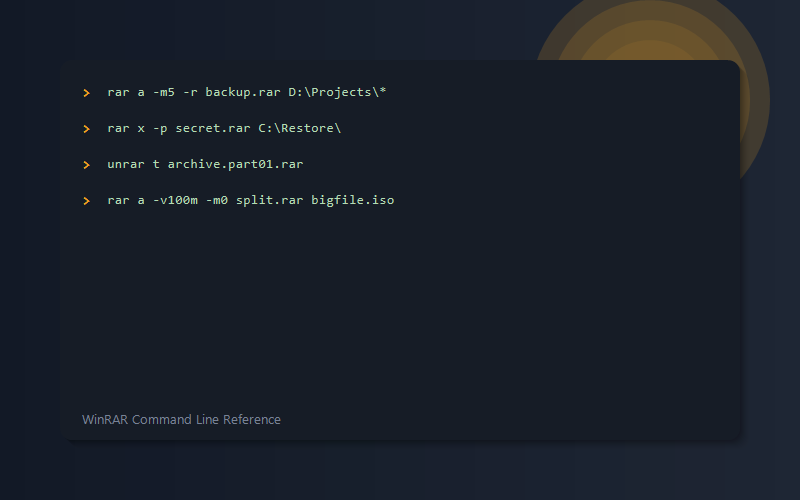The image size is (800, 500).
Task: Select the 'unrar t archive.part01.rar' line
Action: (205, 164)
